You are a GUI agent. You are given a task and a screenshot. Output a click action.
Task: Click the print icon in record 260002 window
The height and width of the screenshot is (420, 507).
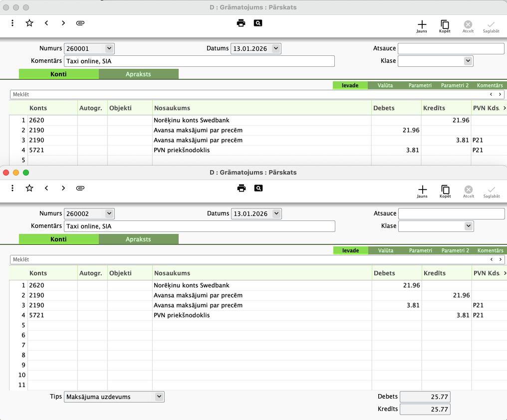(x=242, y=188)
